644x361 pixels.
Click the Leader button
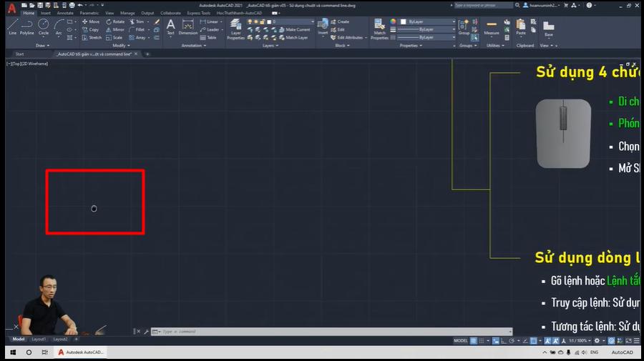(x=210, y=29)
